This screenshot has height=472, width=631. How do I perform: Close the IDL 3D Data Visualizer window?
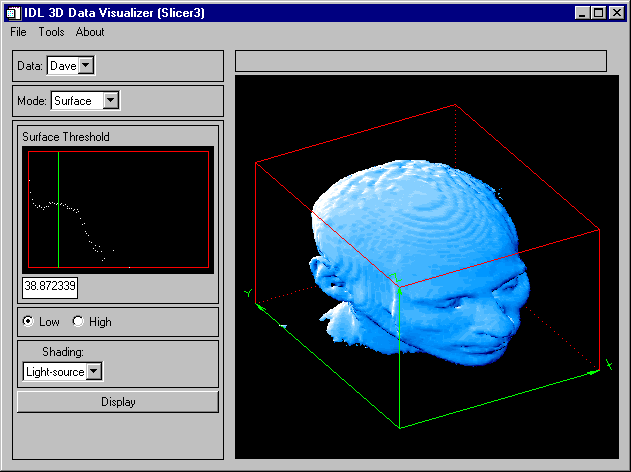pyautogui.click(x=617, y=13)
